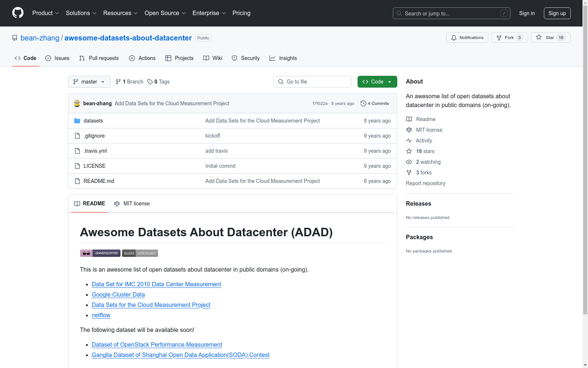Image resolution: width=588 pixels, height=368 pixels.
Task: Expand the Product menu
Action: pyautogui.click(x=46, y=13)
